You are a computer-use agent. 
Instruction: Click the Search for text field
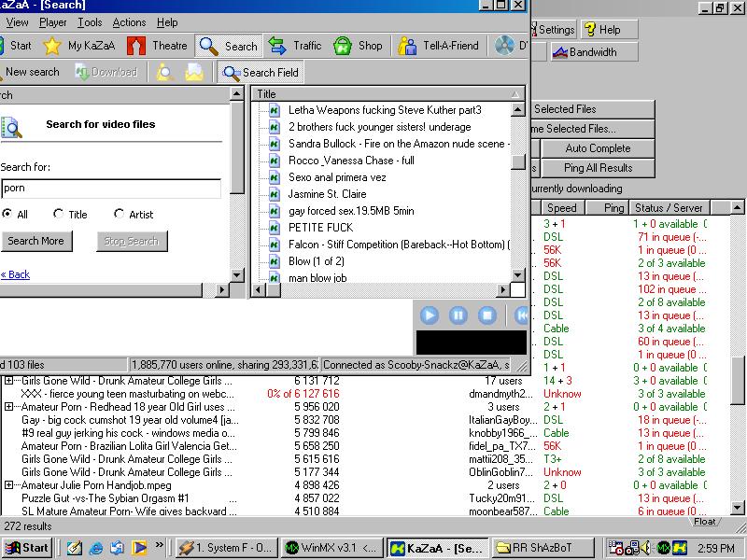(x=110, y=189)
